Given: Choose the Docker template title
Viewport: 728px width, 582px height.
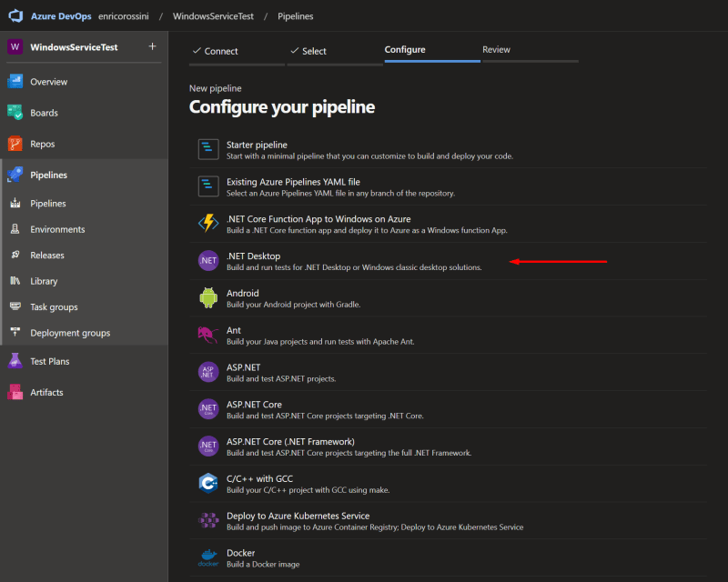Looking at the screenshot, I should pos(240,553).
